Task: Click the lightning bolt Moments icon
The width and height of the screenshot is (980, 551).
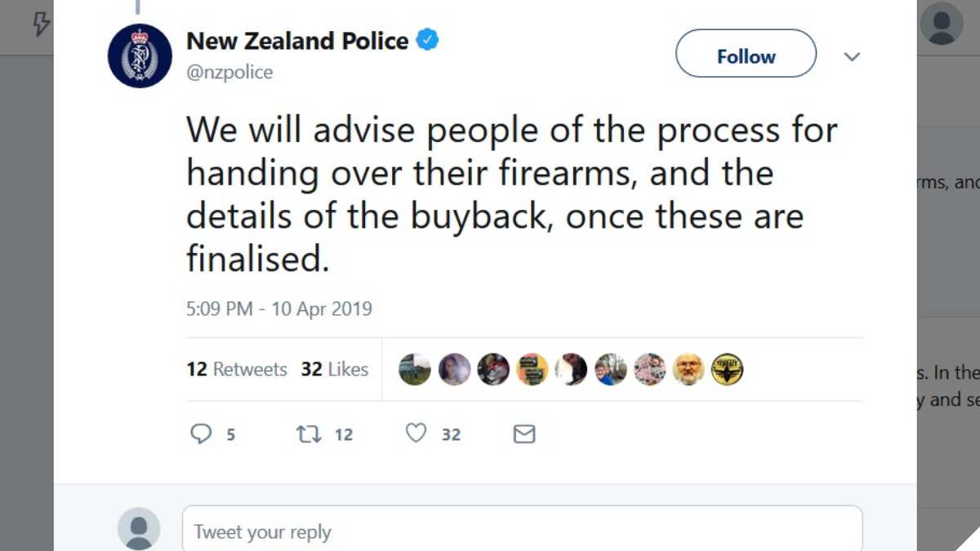Action: click(40, 24)
